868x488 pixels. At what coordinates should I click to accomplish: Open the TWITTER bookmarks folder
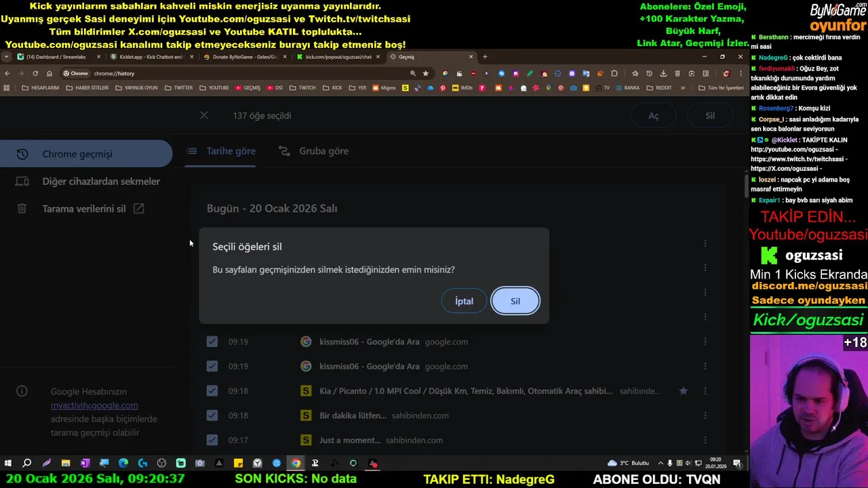tap(179, 87)
